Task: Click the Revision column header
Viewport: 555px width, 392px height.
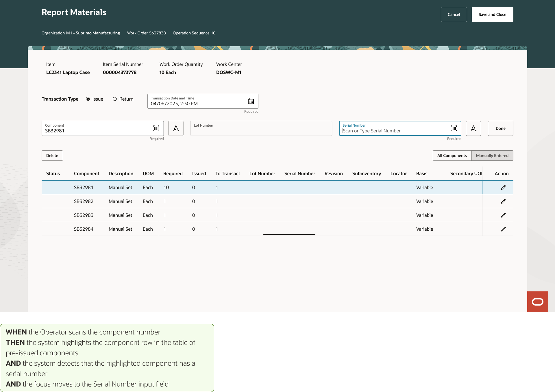Action: [334, 173]
